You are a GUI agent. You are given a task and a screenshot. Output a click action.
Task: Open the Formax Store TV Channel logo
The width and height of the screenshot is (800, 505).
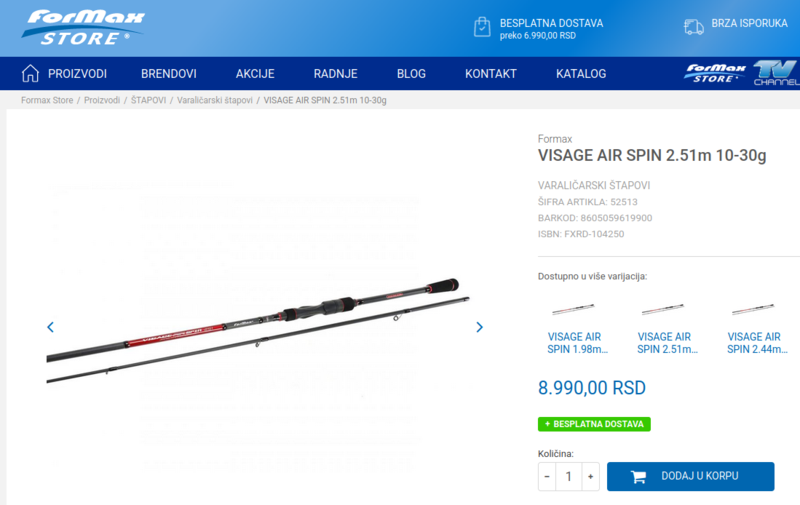(x=741, y=73)
